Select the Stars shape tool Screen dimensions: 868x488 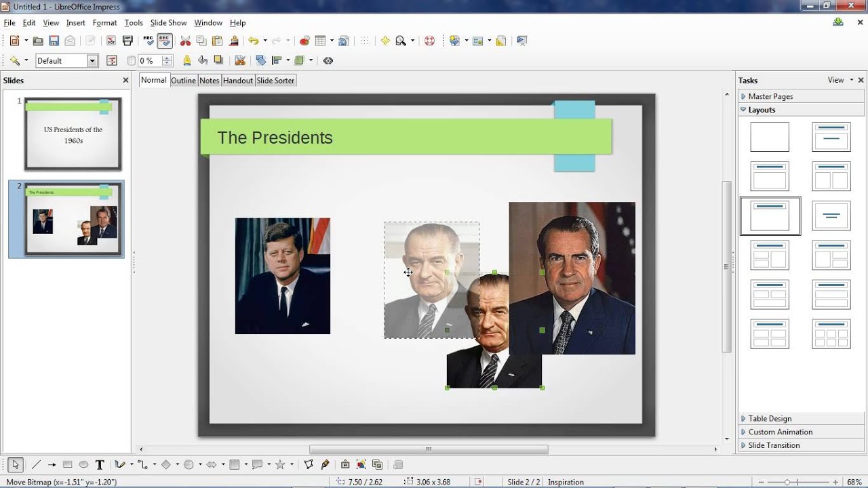point(279,464)
